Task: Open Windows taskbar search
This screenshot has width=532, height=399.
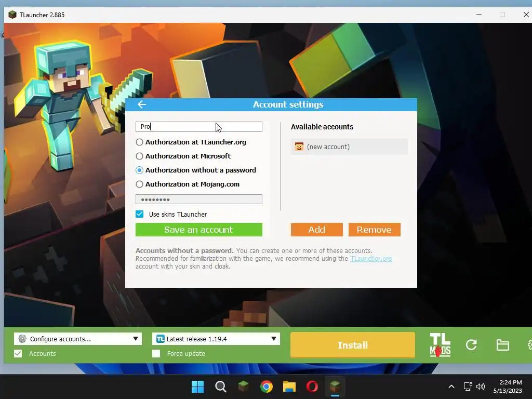Action: (220, 387)
